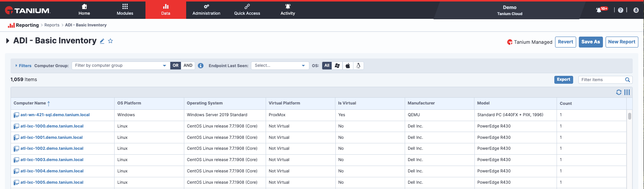Select the All OS filter
This screenshot has width=644, height=189.
coord(327,66)
